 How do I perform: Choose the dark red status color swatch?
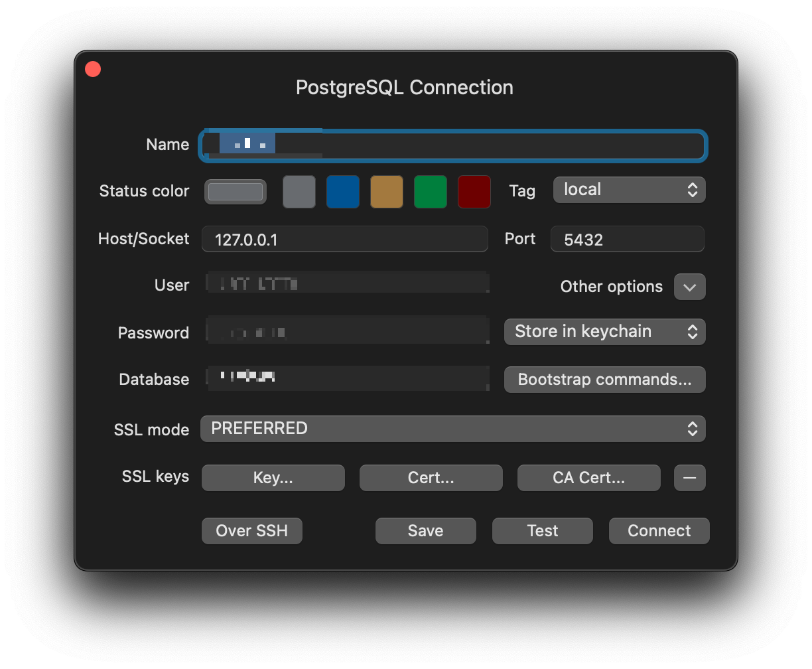(x=474, y=192)
